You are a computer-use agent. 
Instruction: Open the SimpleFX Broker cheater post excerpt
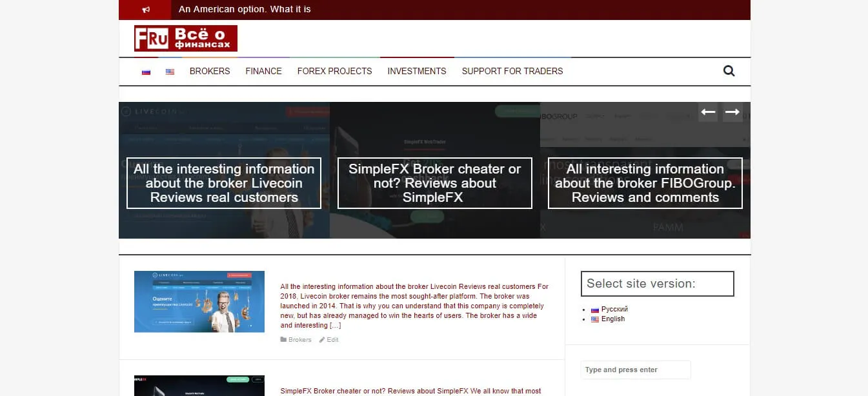pyautogui.click(x=411, y=391)
